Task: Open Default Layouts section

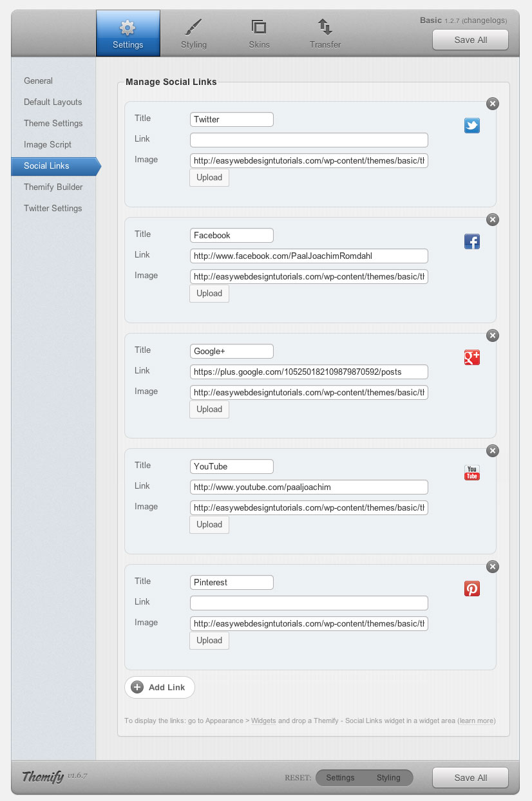Action: (x=53, y=102)
